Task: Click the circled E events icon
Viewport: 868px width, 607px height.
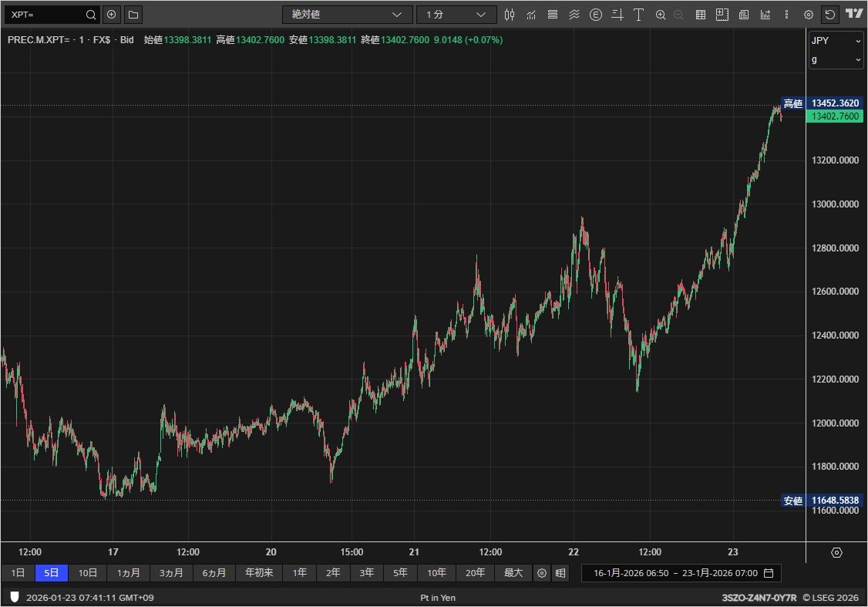Action: coord(596,15)
